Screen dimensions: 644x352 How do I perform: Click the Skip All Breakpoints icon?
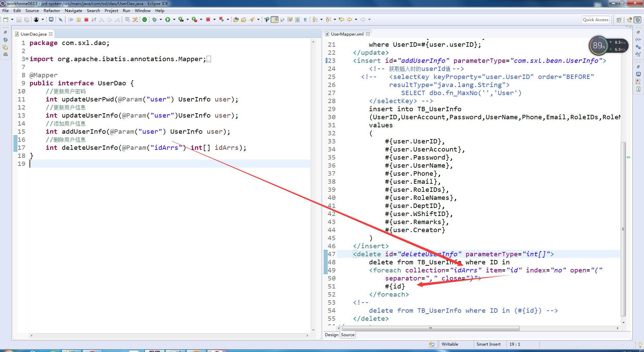(60, 19)
